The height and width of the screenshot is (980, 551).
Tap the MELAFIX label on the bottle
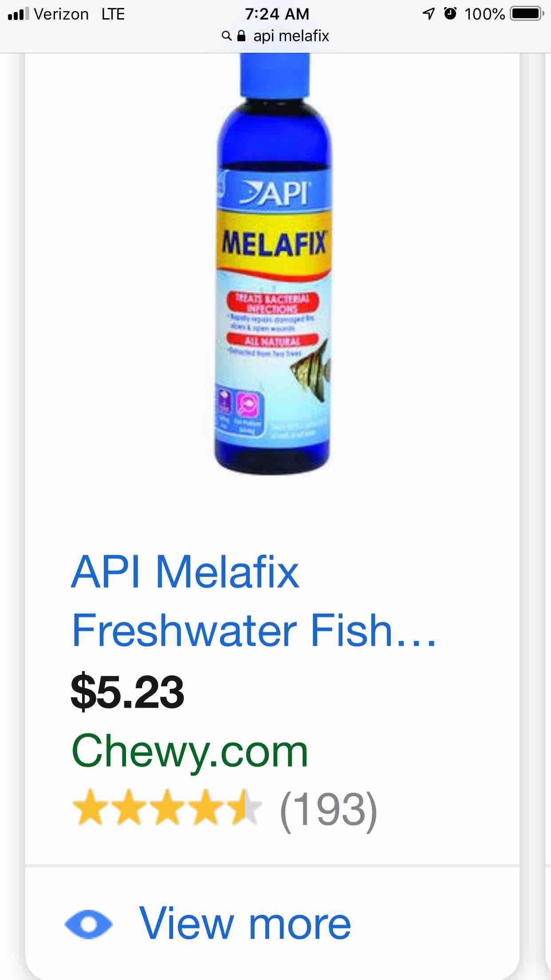coord(274,244)
